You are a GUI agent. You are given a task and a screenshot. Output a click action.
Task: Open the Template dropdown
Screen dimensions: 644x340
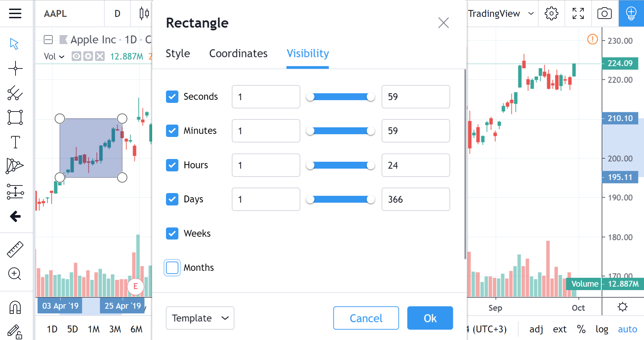(x=200, y=318)
